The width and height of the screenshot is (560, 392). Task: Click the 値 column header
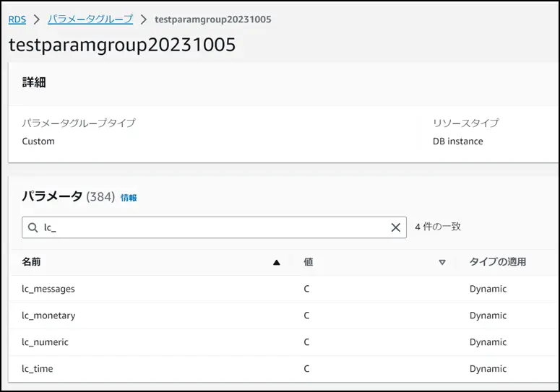[x=309, y=262]
